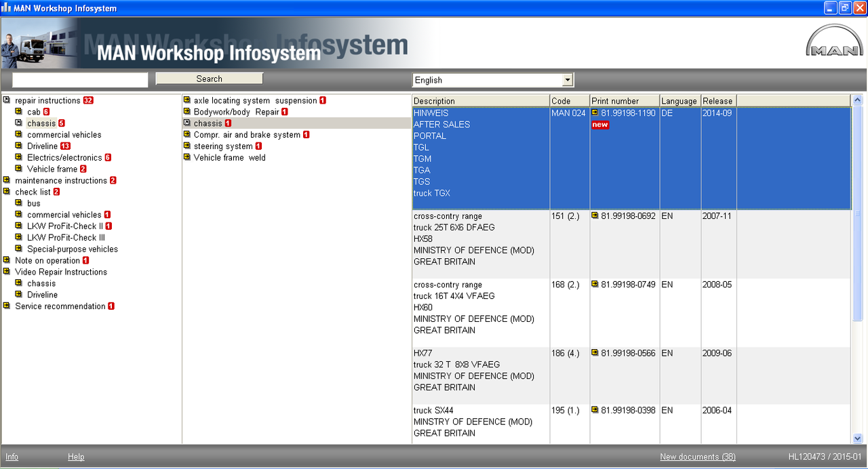Click the Vehicle frame node icon in left tree
868x469 pixels.
tap(18, 169)
